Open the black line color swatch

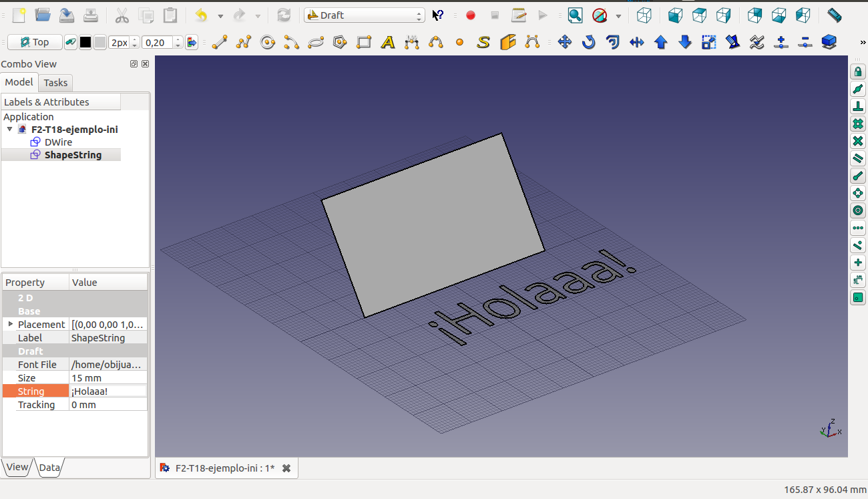pos(85,43)
